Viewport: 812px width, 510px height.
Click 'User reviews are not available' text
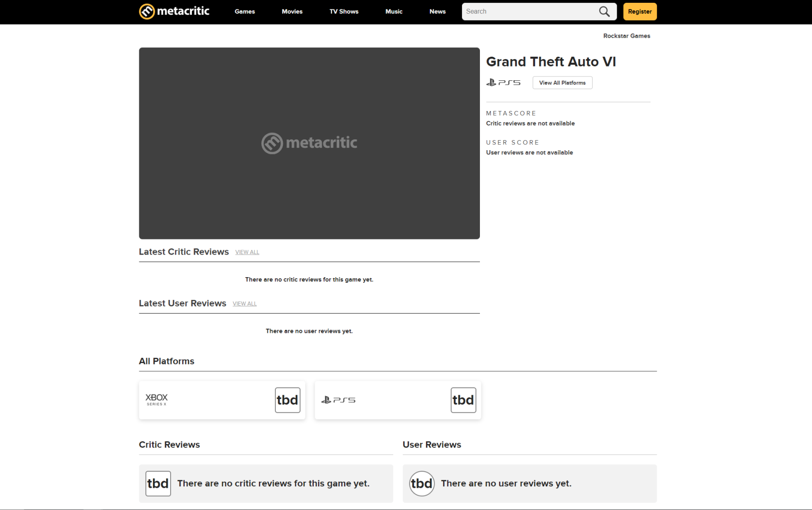(x=530, y=153)
